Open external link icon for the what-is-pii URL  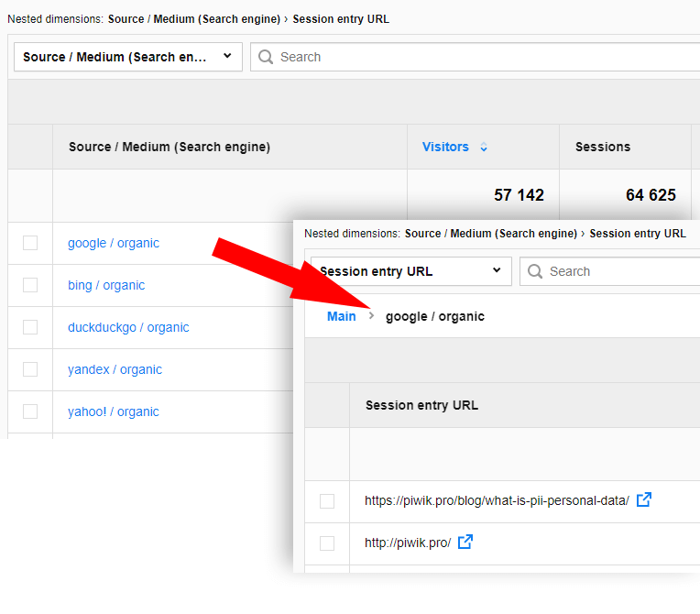tap(643, 500)
